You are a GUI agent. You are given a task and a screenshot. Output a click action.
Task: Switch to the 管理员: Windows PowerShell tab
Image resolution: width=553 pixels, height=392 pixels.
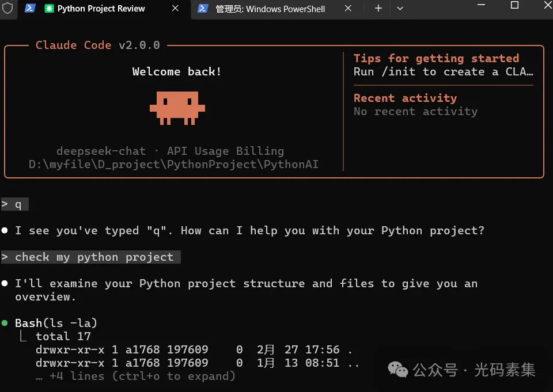pyautogui.click(x=270, y=9)
